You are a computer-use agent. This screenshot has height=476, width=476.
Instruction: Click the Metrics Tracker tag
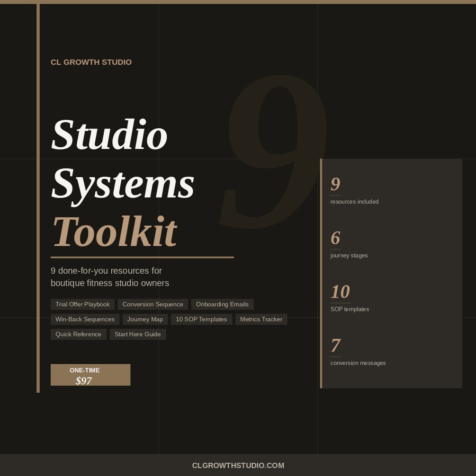click(x=261, y=319)
